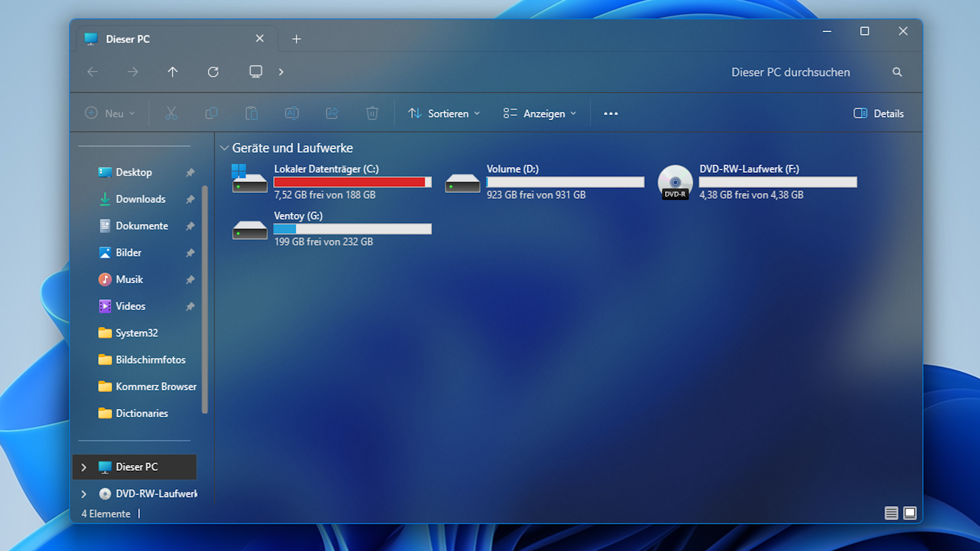
Task: Close the Dieser PC tab
Action: [x=259, y=38]
